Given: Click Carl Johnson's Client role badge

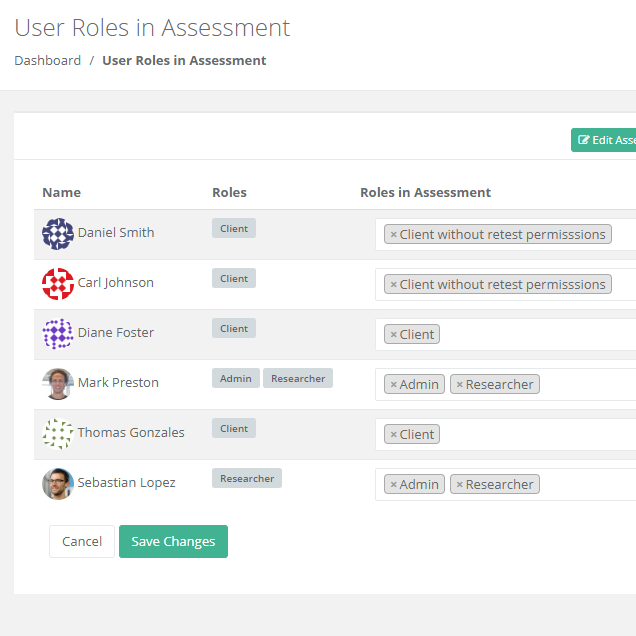Looking at the screenshot, I should tap(234, 278).
